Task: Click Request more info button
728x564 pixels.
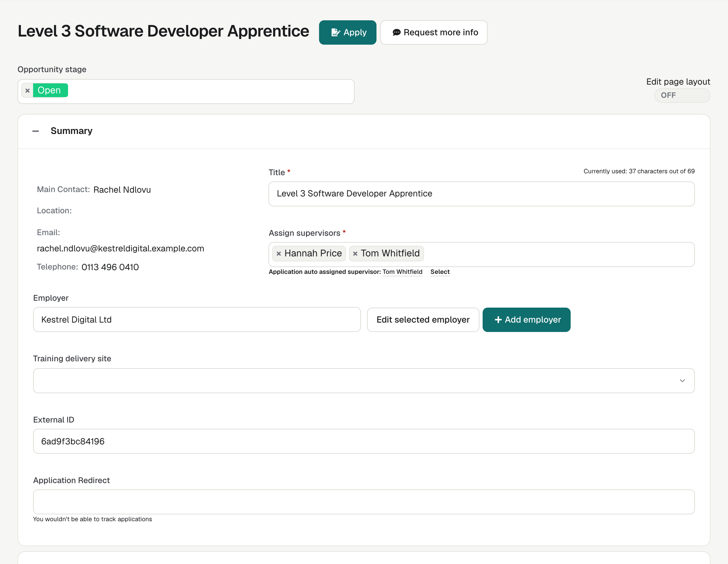Action: pos(434,32)
